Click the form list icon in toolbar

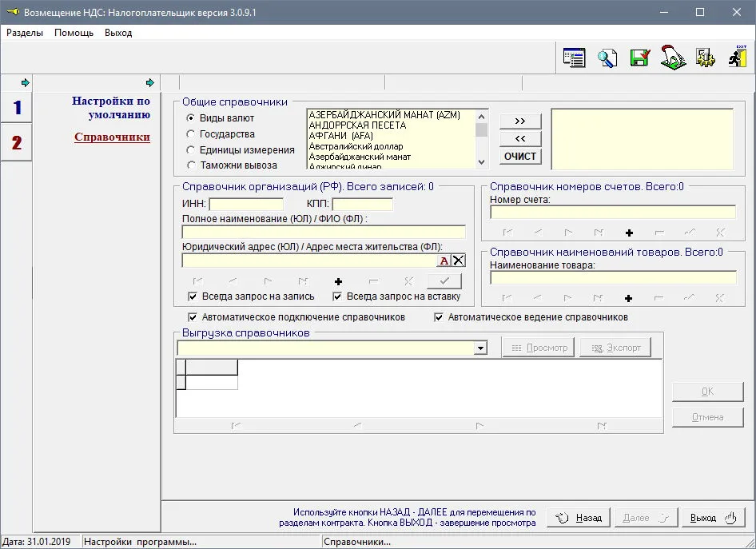(574, 58)
